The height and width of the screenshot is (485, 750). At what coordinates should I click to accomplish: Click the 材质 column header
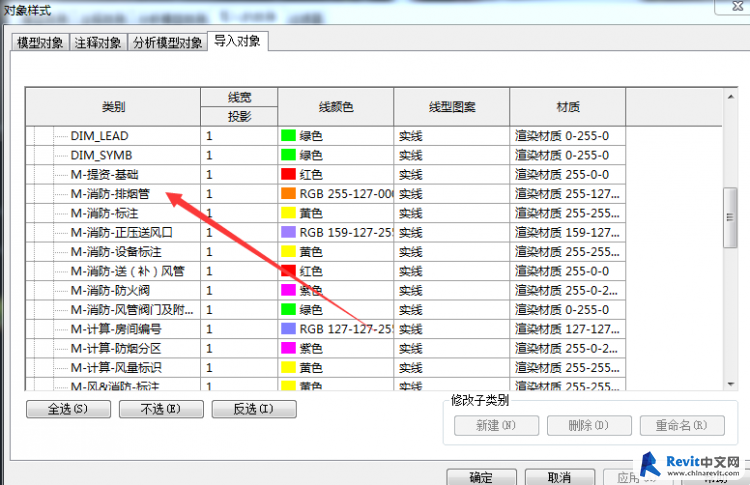pos(568,107)
